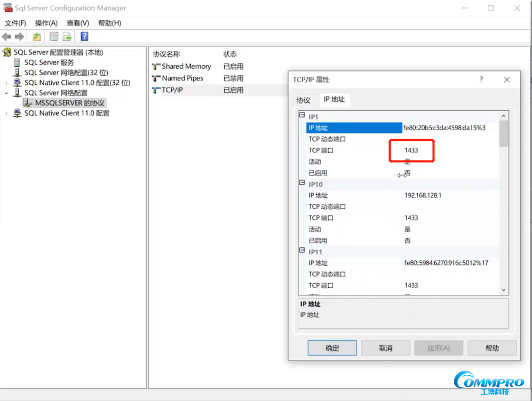Select the Named Pipes protocol icon
The height and width of the screenshot is (401, 532).
coord(156,78)
